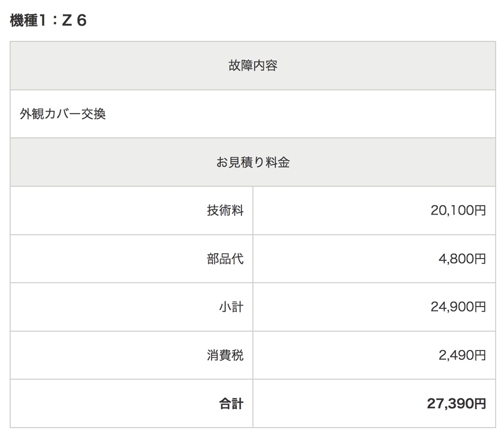Image resolution: width=504 pixels, height=443 pixels.
Task: Click the bold 合計 total label
Action: tap(231, 404)
